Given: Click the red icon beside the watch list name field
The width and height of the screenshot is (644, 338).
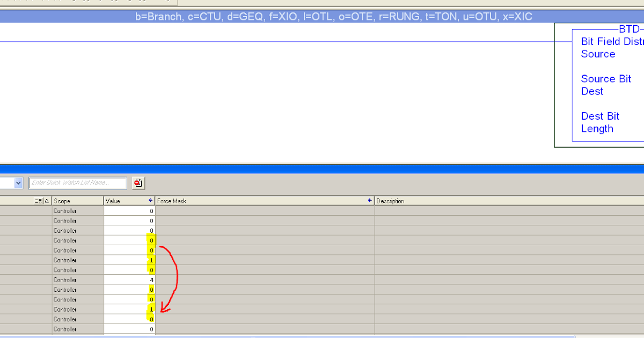Looking at the screenshot, I should tap(138, 183).
